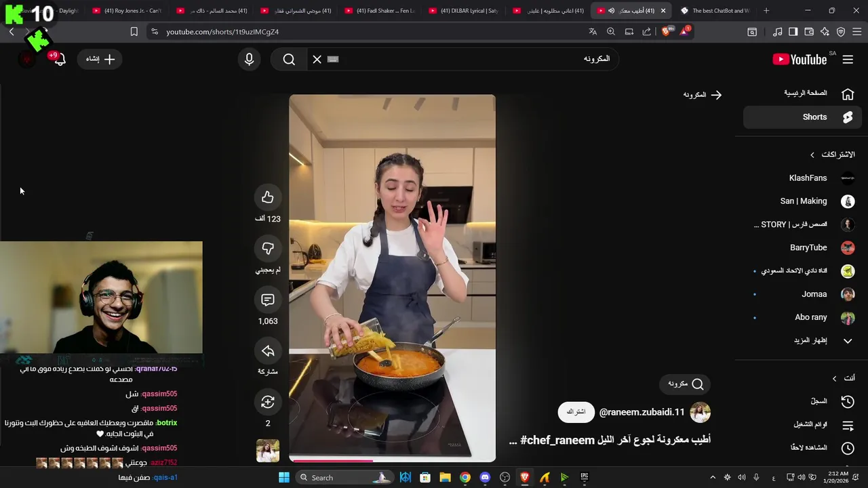
Task: Switch to The best ChatBot tab
Action: click(716, 11)
